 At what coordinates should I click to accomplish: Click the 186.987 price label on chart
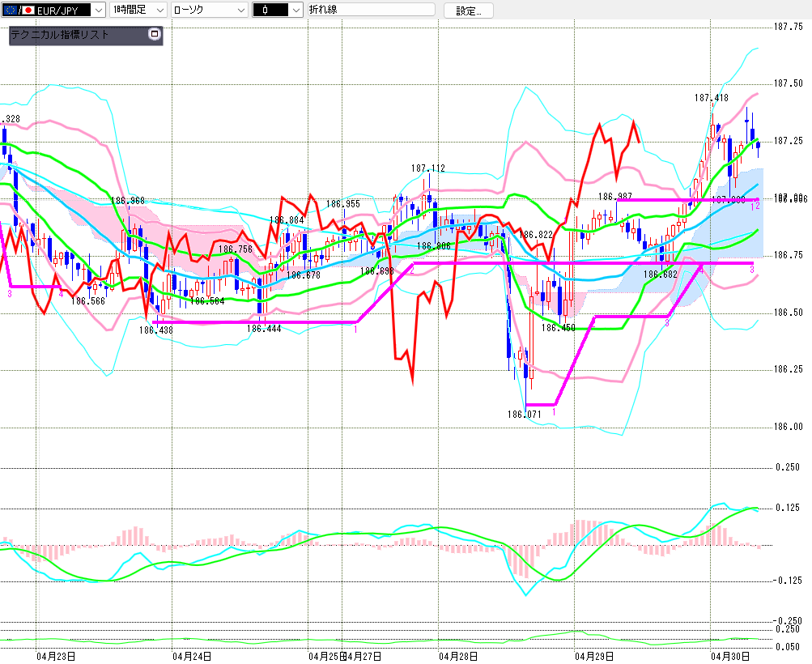615,197
